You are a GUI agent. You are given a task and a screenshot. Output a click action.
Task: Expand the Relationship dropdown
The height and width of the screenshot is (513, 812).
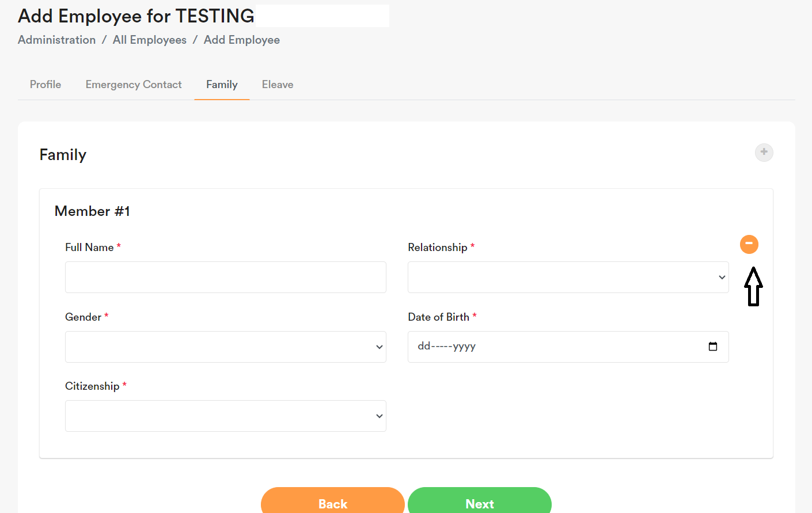[568, 278]
